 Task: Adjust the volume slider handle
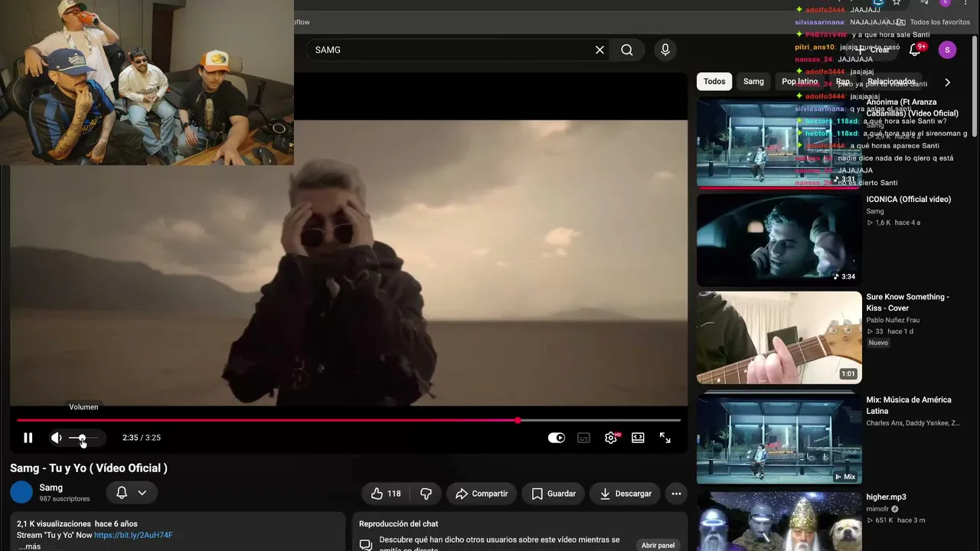82,438
